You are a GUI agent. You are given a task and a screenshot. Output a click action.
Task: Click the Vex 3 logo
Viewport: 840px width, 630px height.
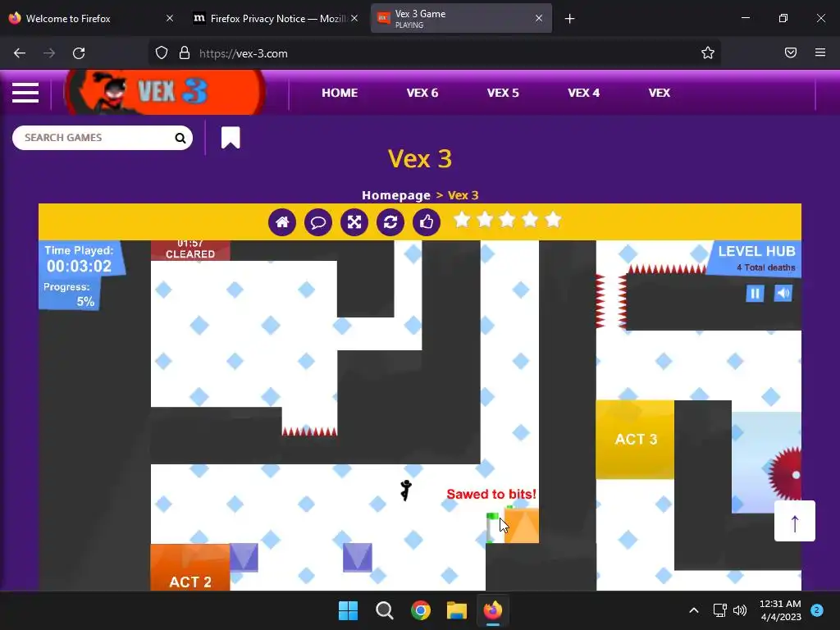tap(164, 92)
